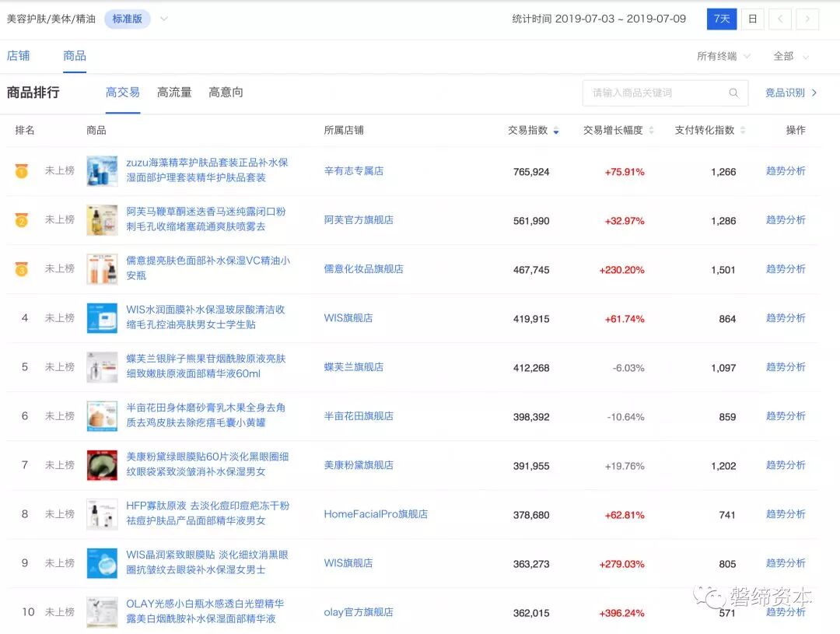Switch to the 店铺 tab
Screen dimensions: 840x634
tap(18, 56)
